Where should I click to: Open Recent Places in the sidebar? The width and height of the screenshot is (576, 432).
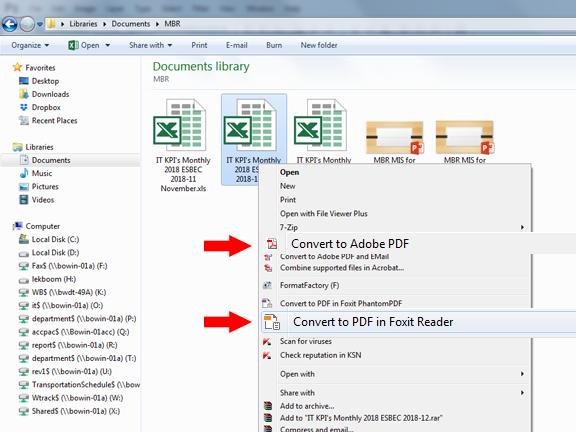pos(48,120)
